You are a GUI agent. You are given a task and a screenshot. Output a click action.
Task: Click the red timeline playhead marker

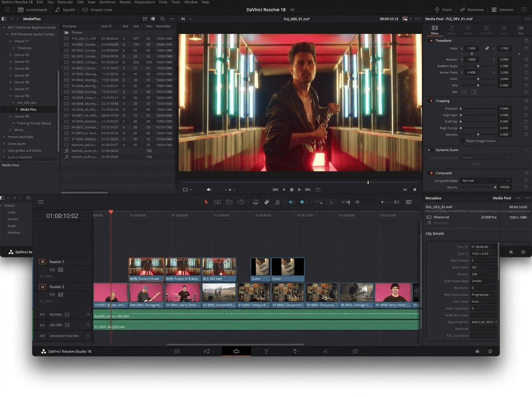click(111, 212)
